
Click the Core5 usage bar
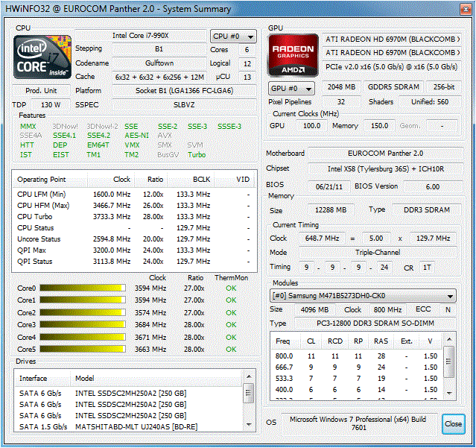83,349
